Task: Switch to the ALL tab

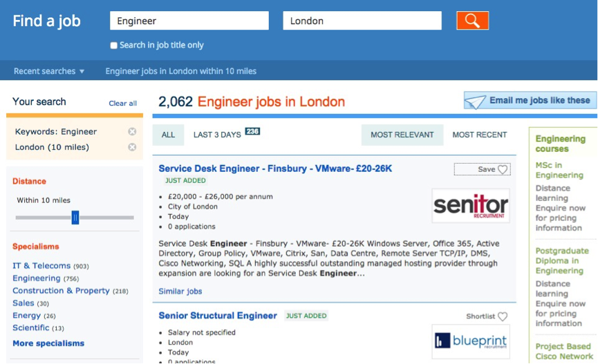Action: [168, 135]
